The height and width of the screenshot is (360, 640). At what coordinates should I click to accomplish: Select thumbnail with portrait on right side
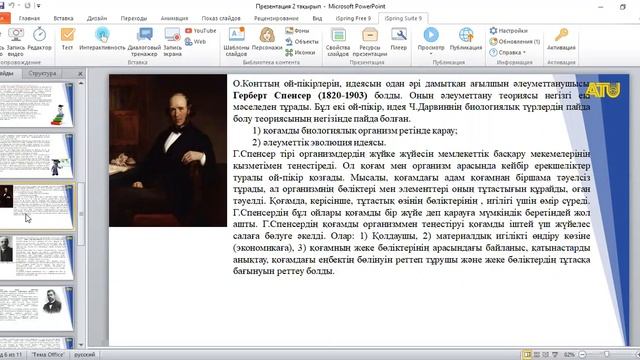(x=36, y=308)
